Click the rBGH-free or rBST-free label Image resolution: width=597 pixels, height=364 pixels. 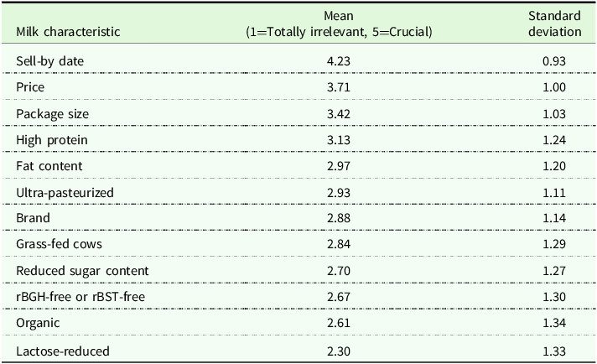80,297
